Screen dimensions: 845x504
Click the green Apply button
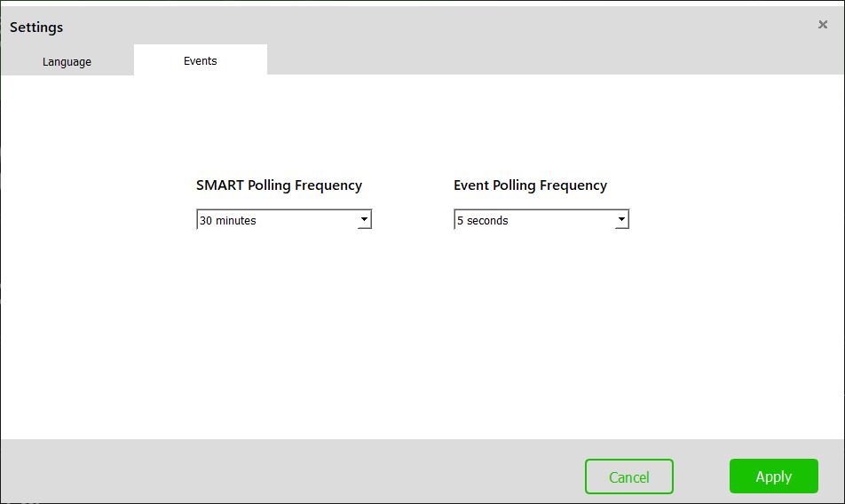(774, 476)
